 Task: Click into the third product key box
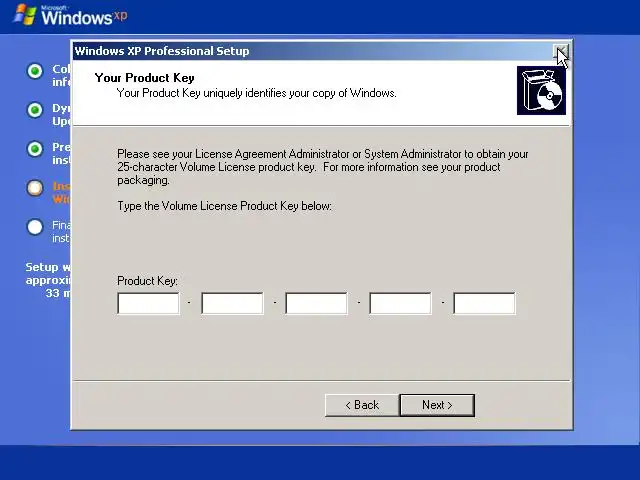316,303
